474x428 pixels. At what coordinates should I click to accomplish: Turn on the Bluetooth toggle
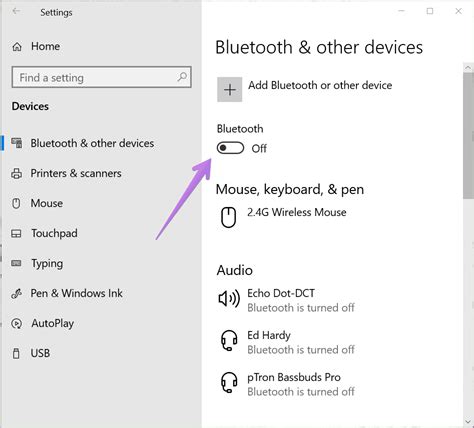230,148
